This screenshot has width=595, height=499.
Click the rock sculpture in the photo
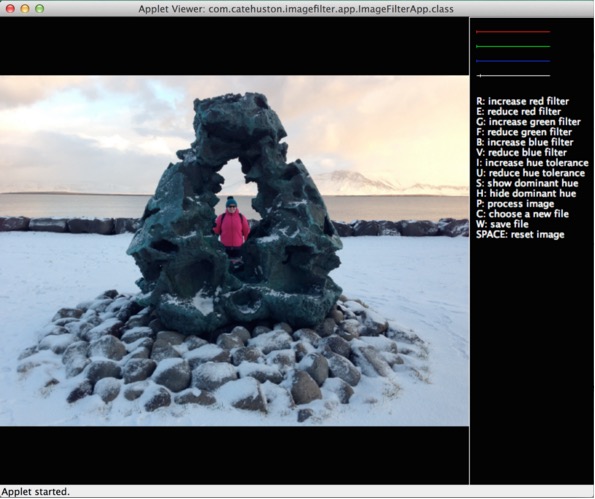tap(235, 213)
